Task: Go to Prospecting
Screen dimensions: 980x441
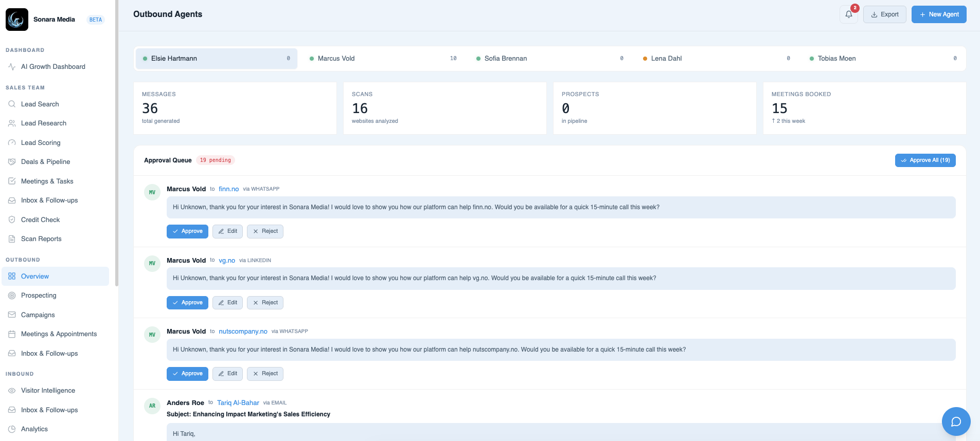Action: coord(56,296)
